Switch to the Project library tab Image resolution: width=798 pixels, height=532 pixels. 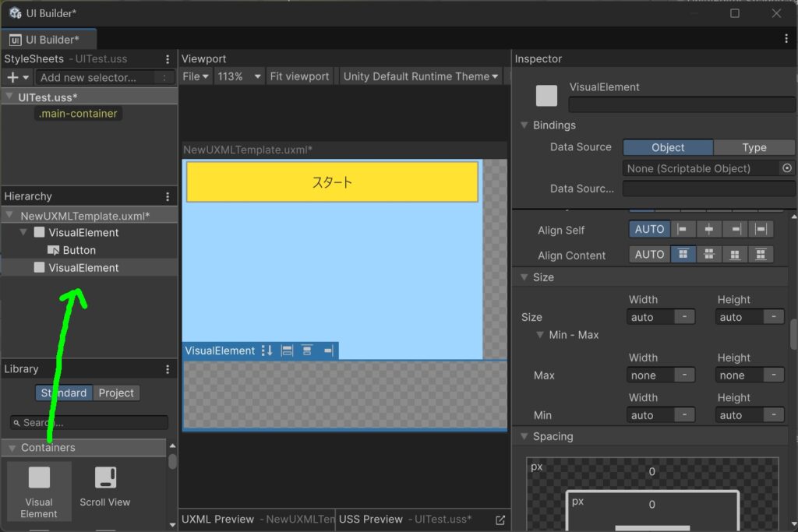(x=116, y=393)
